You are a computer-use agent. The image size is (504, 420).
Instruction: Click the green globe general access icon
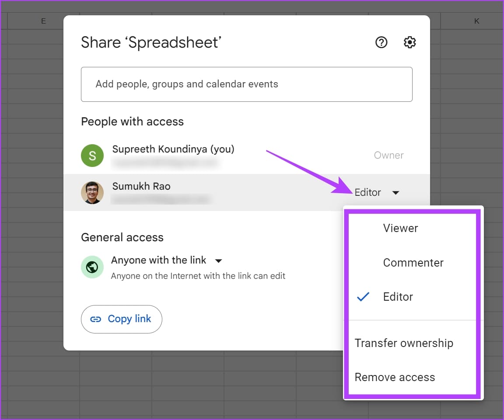(92, 267)
